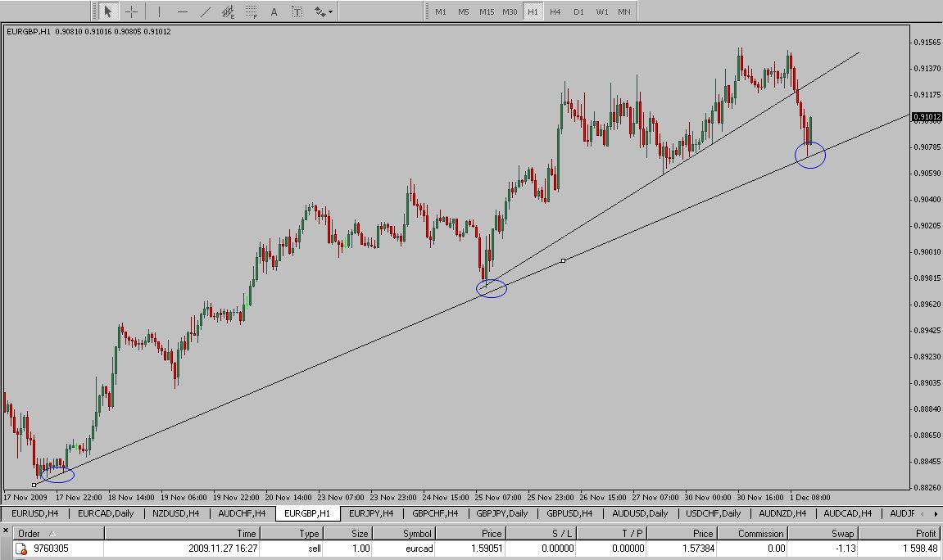Pick the equidistant channel tool

(229, 11)
